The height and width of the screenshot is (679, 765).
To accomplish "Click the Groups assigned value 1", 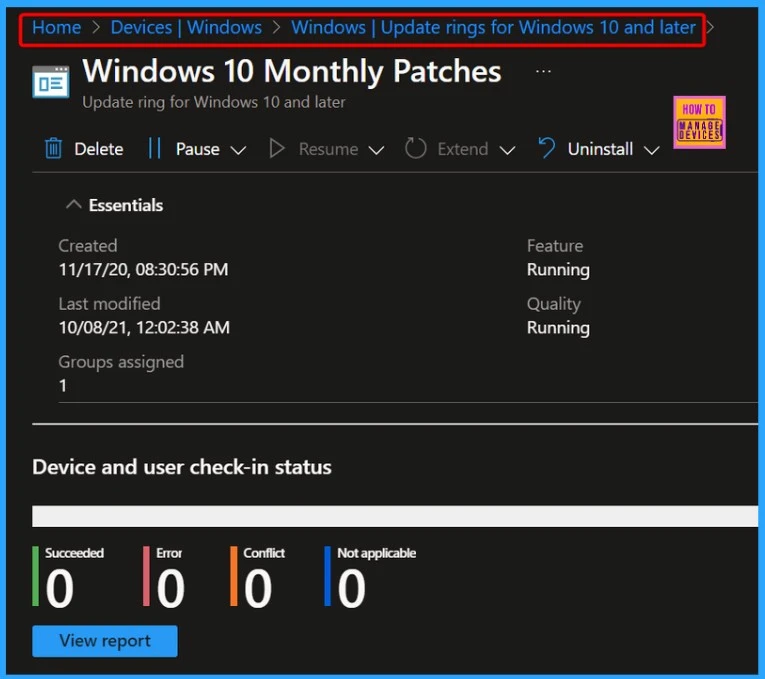I will click(x=63, y=385).
